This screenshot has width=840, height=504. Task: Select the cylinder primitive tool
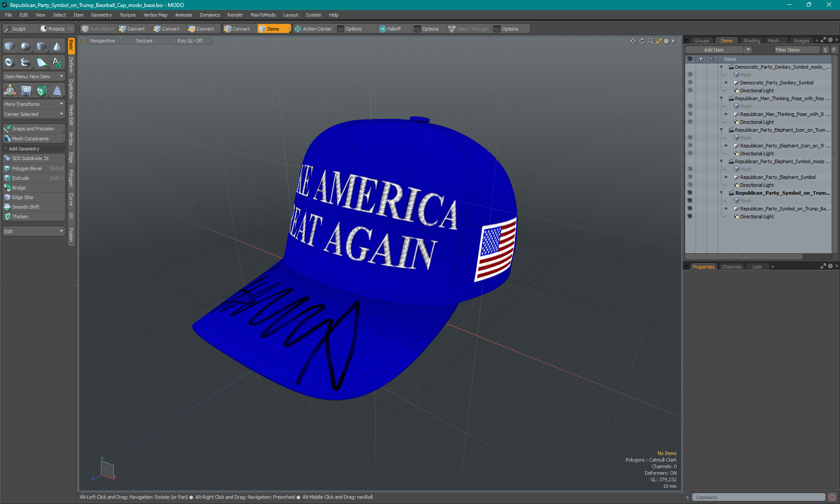41,46
